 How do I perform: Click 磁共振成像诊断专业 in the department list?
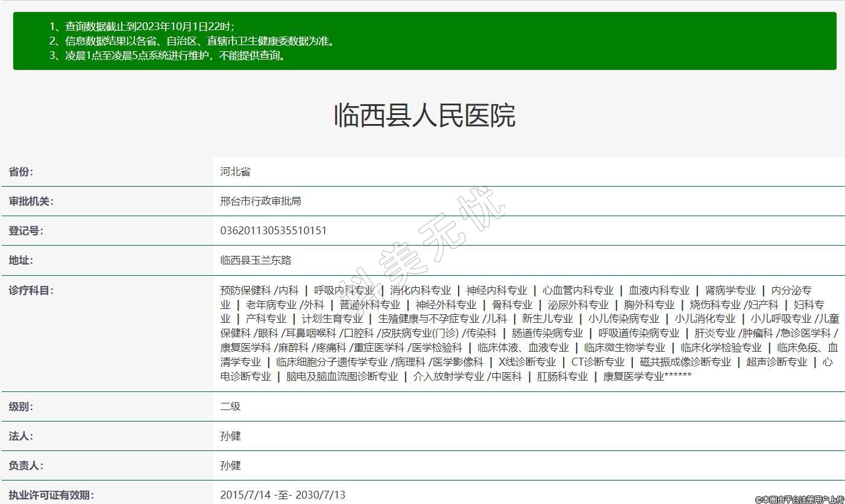(x=685, y=362)
